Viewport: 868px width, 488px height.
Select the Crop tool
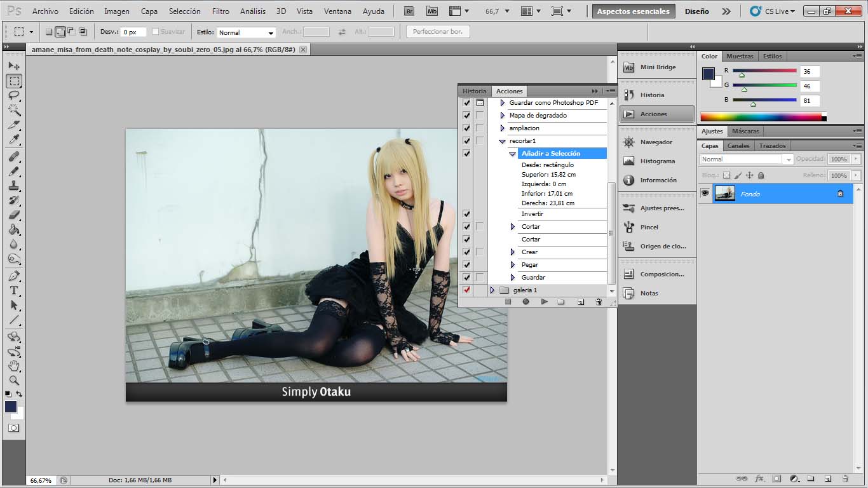coord(14,125)
